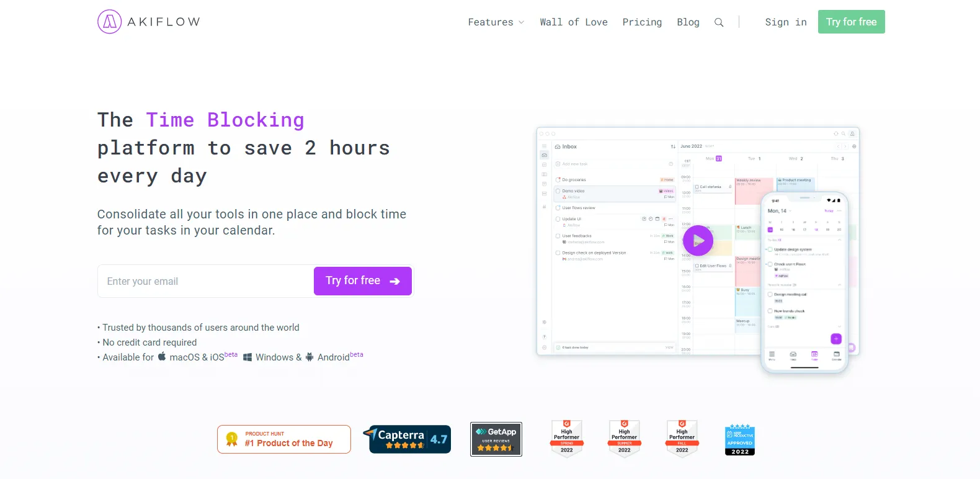Click the Akiflow logo in the header
980x479 pixels.
(x=149, y=22)
